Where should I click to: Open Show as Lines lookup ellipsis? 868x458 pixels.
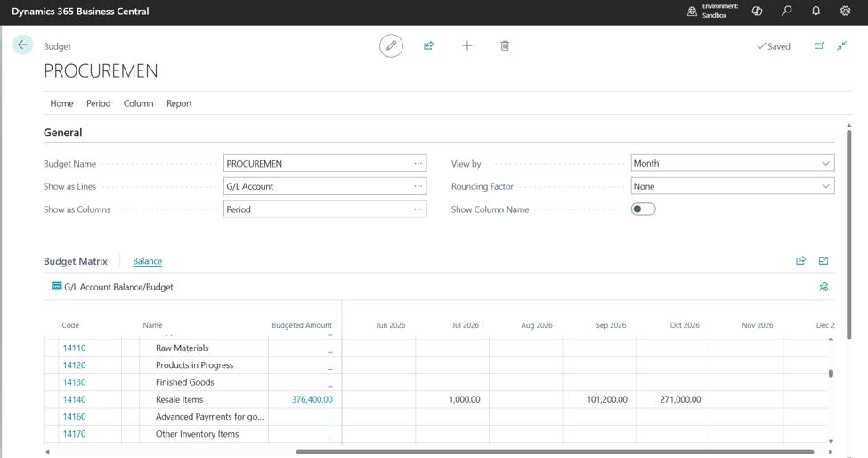click(418, 186)
